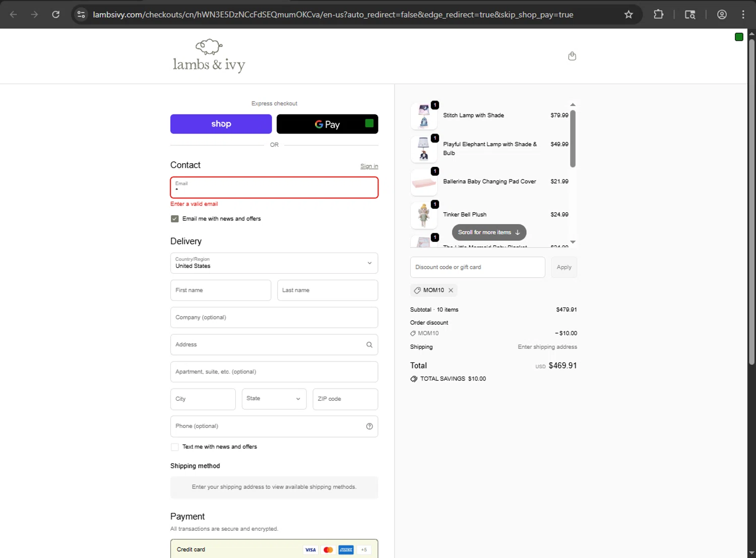Viewport: 756px width, 558px height.
Task: Toggle Email me with news and offers
Action: (x=175, y=219)
